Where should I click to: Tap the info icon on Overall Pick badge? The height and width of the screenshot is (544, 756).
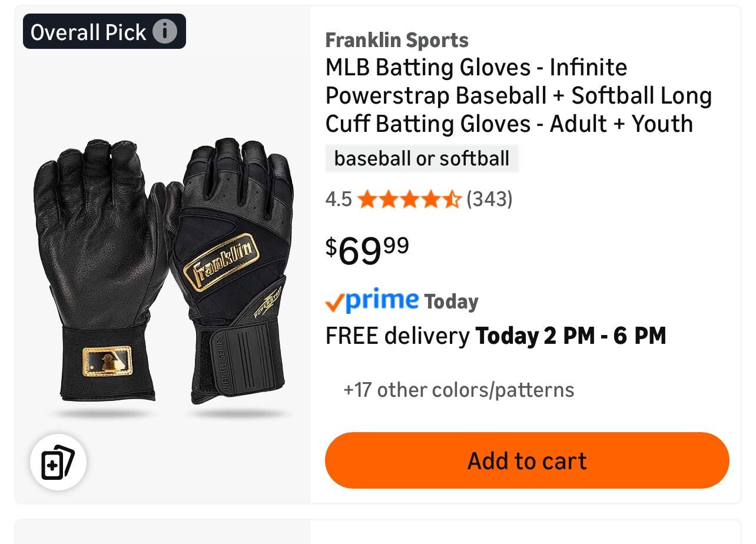click(165, 31)
